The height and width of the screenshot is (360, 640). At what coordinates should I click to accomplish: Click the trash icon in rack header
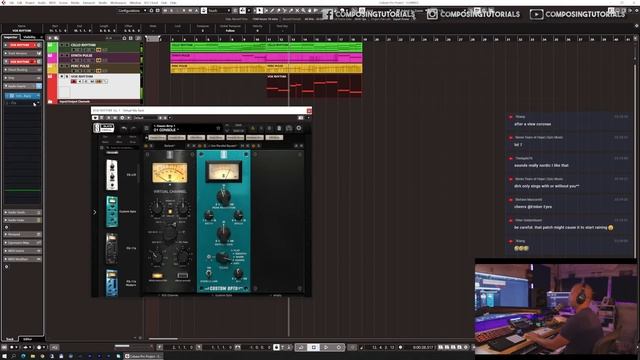[x=279, y=128]
